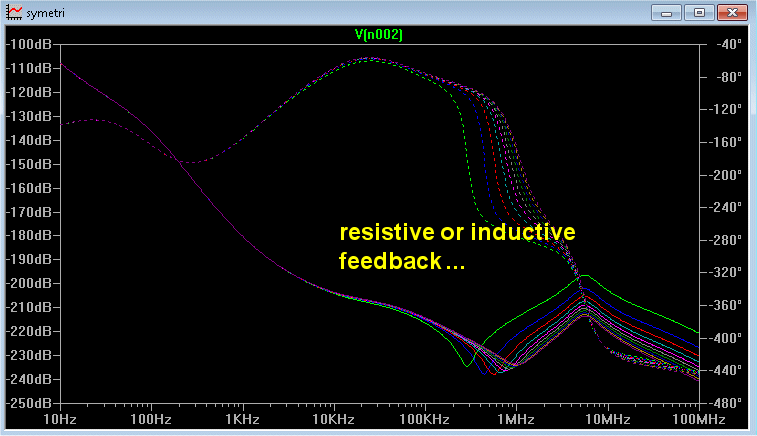Screen dimensions: 757x436
Task: Click the -120° phase axis label
Action: tap(726, 109)
